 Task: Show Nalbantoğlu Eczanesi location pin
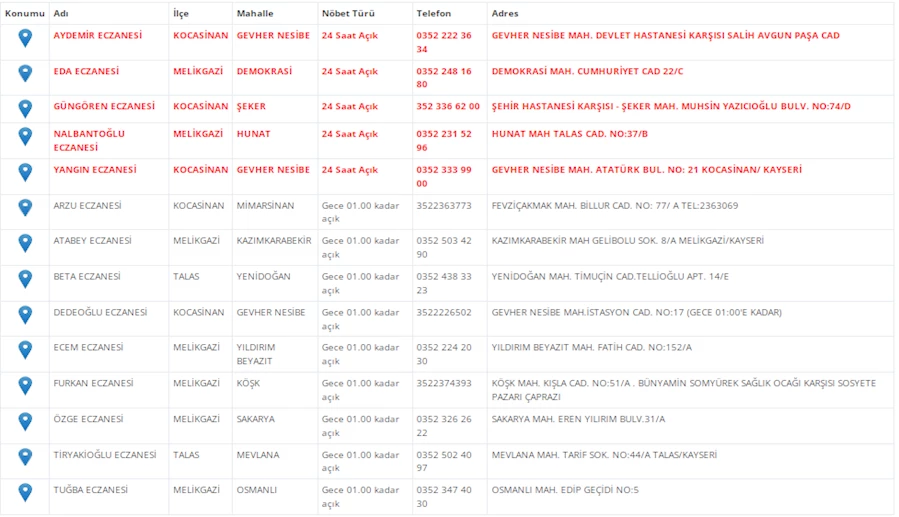(x=25, y=137)
